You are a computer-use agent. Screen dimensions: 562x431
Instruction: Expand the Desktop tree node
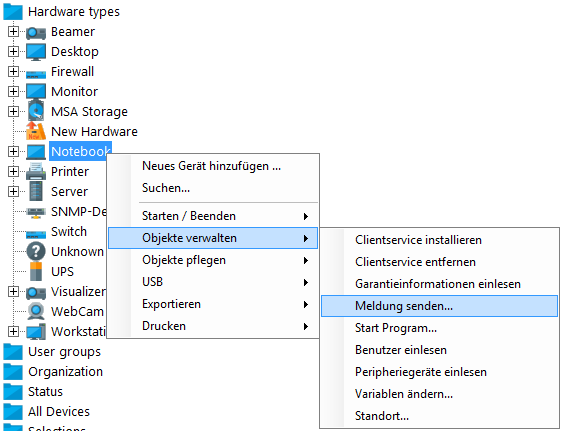point(13,52)
